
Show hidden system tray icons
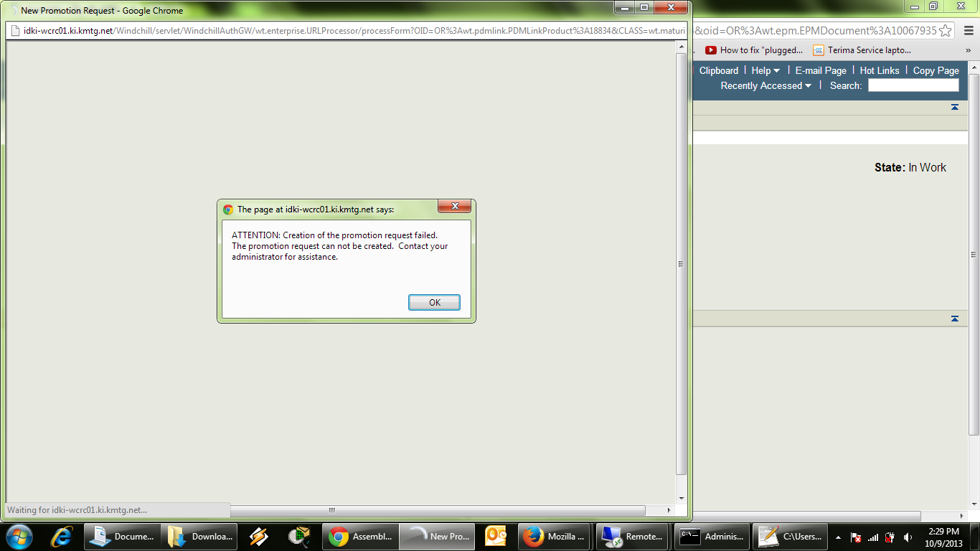pos(838,537)
